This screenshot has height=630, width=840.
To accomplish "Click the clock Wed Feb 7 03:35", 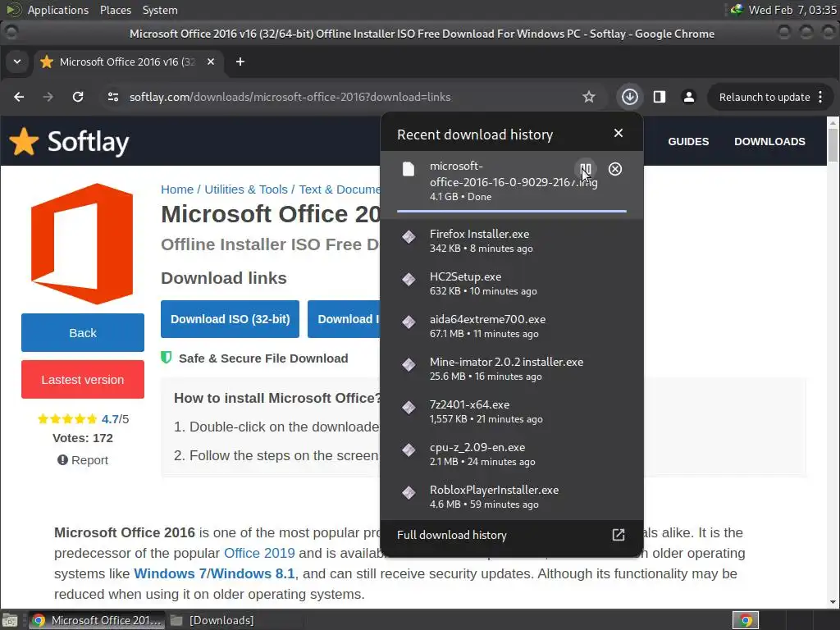I will point(792,10).
